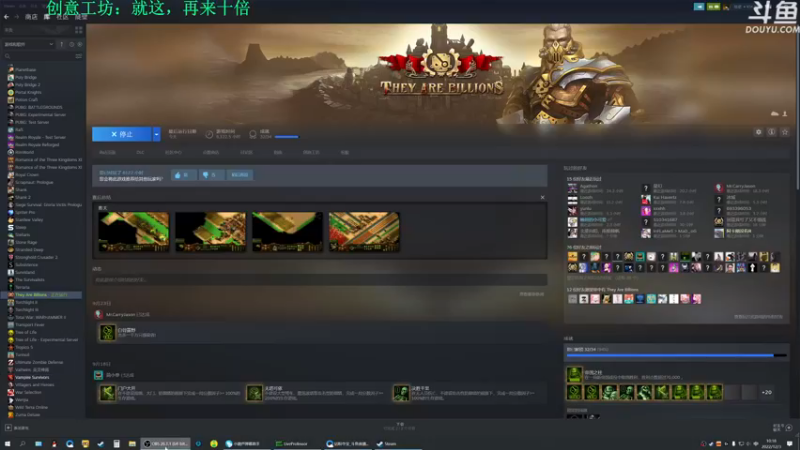This screenshot has height=450, width=800.
Task: Open the second recent screenshot thumbnail
Action: pyautogui.click(x=210, y=232)
